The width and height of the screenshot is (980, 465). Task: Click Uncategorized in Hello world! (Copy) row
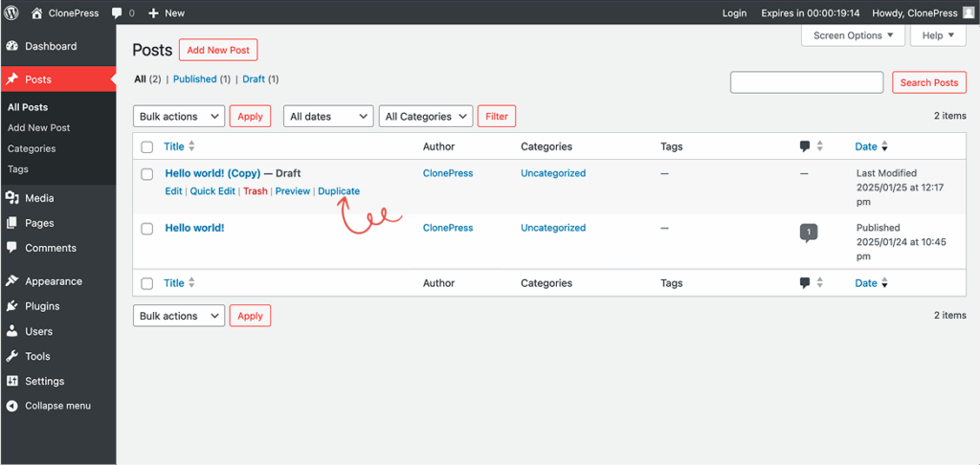tap(553, 173)
